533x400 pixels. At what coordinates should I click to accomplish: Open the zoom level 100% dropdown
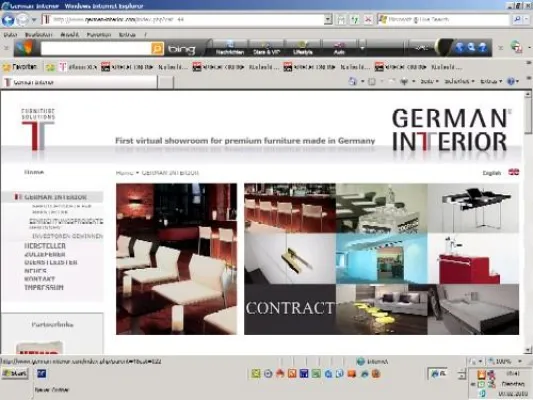click(x=520, y=361)
